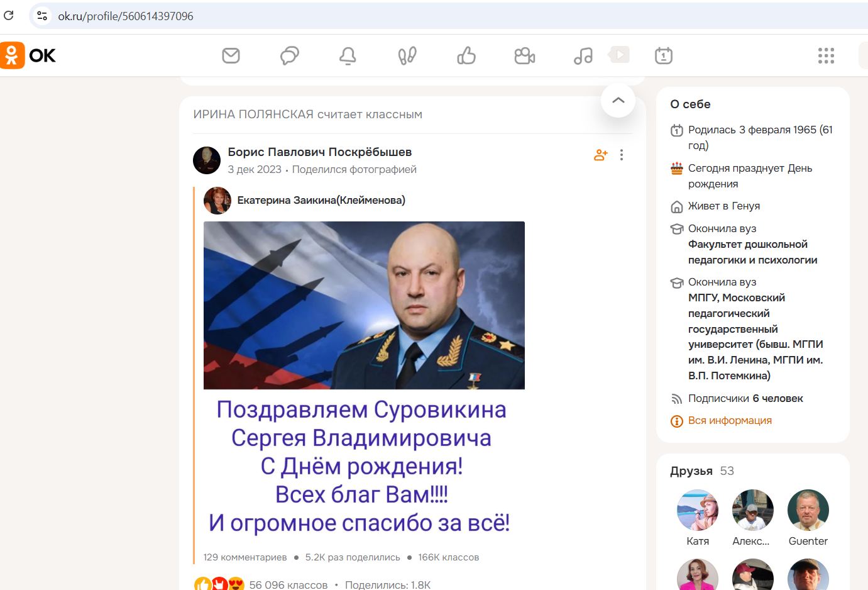Click the up-chevron scroll-to-top button
868x590 pixels.
click(618, 100)
